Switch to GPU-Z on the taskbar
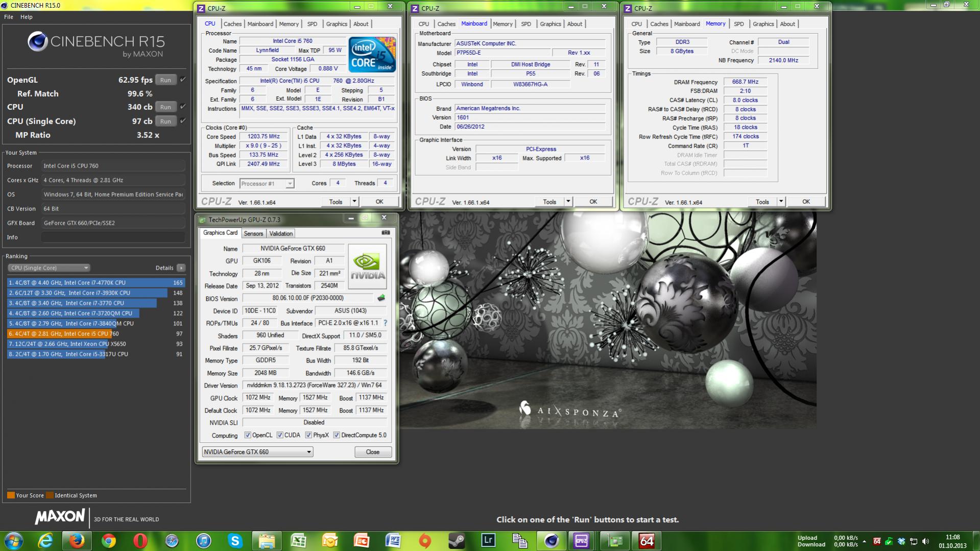Image resolution: width=980 pixels, height=551 pixels. coord(614,541)
